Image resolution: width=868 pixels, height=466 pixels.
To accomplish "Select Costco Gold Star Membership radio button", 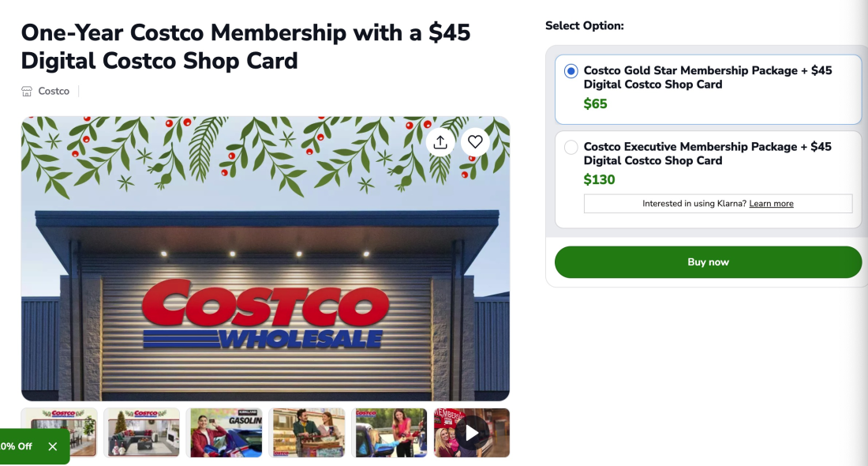I will click(571, 71).
